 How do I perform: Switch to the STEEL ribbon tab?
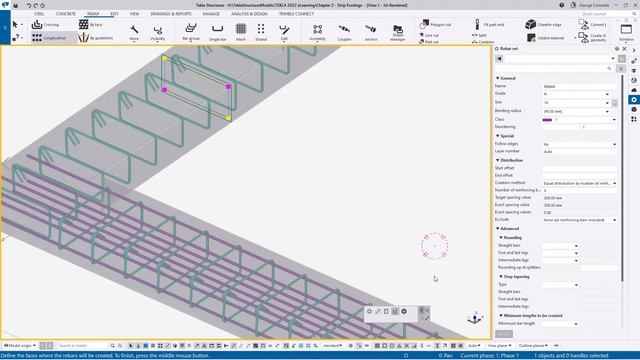(x=39, y=14)
